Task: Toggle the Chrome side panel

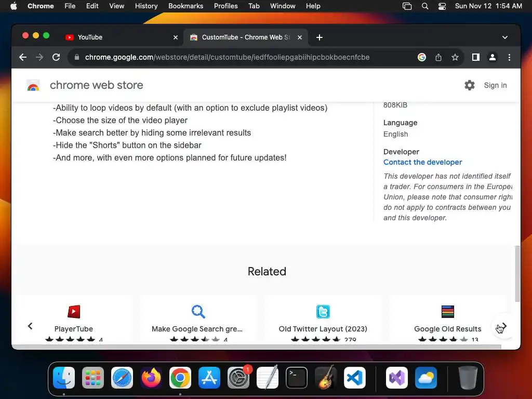Action: tap(476, 57)
